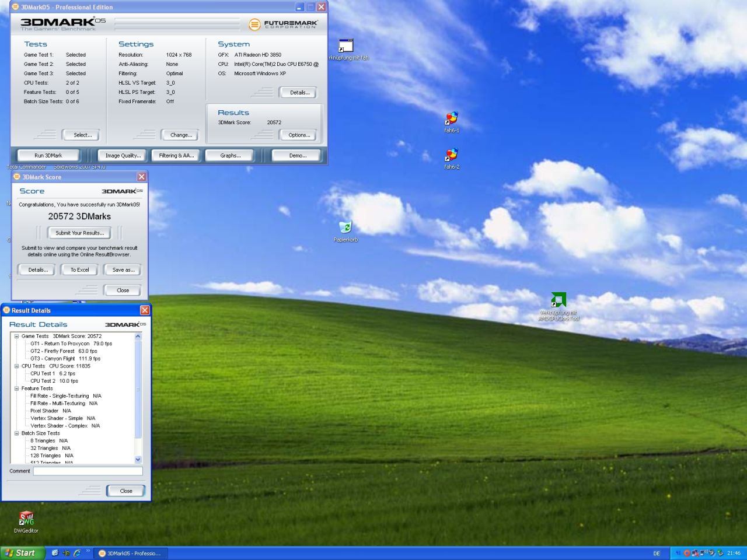Select the 128 Triangles row
747x560 pixels.
point(52,456)
